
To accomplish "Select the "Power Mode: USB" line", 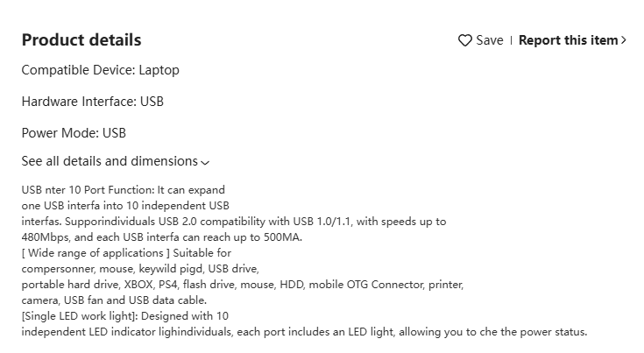I will tap(74, 133).
